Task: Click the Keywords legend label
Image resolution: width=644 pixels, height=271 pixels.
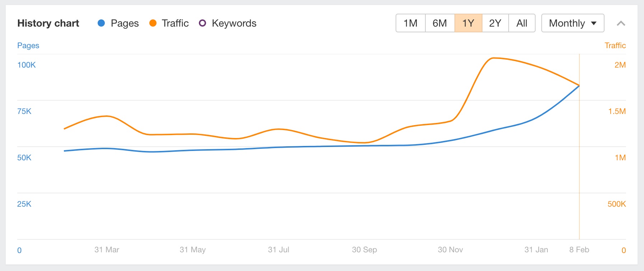Action: point(234,23)
